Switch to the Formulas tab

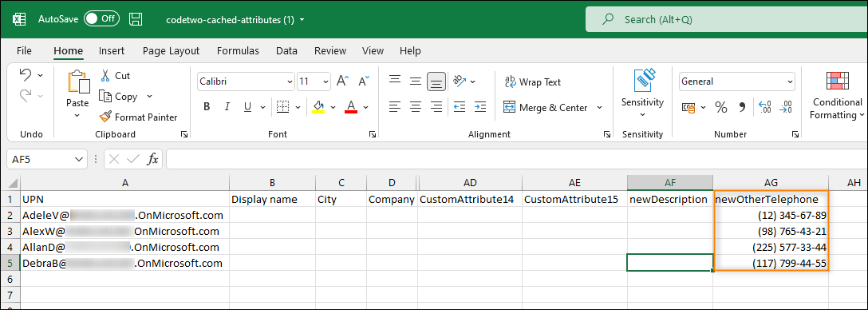pos(238,51)
